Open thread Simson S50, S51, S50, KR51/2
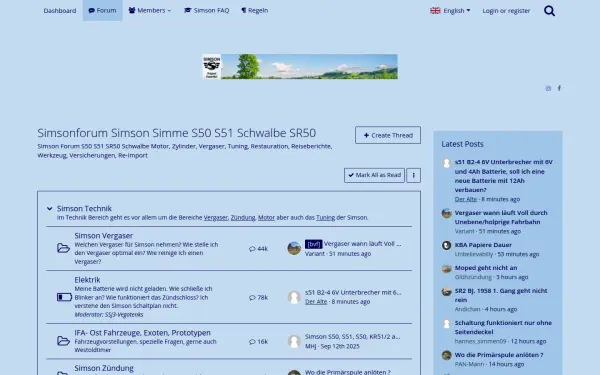 coord(353,337)
